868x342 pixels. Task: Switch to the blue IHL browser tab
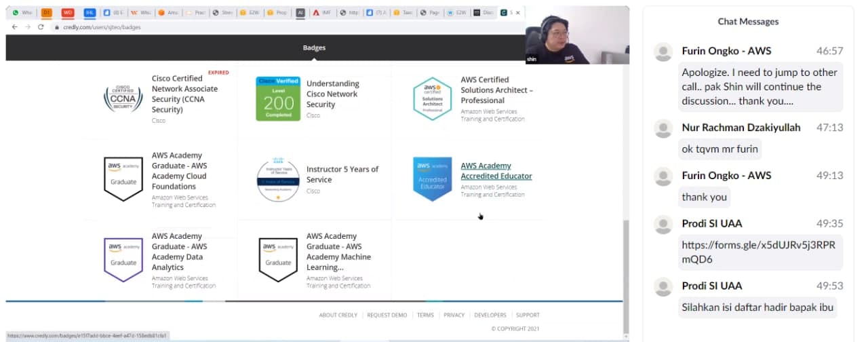[x=90, y=12]
